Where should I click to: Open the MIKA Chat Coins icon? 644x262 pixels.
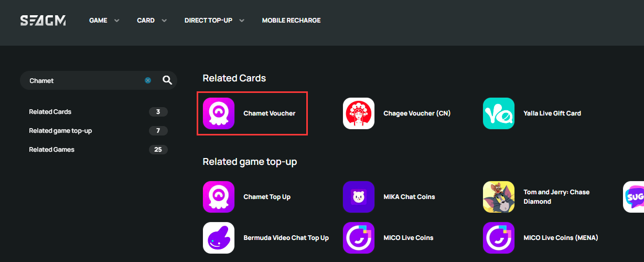click(359, 197)
